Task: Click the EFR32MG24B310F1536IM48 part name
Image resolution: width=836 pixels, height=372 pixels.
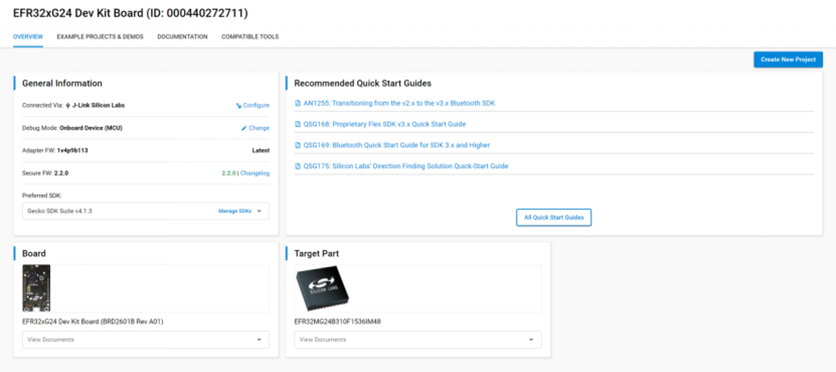Action: [337, 322]
